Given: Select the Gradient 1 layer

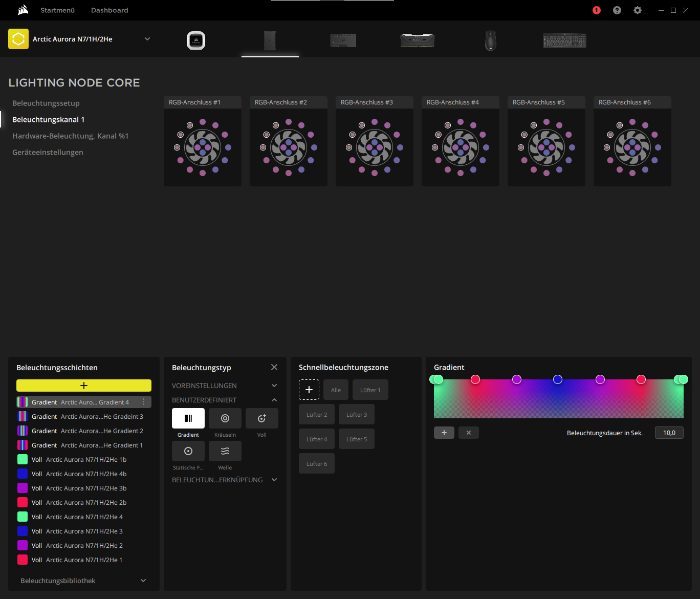Looking at the screenshot, I should click(84, 445).
